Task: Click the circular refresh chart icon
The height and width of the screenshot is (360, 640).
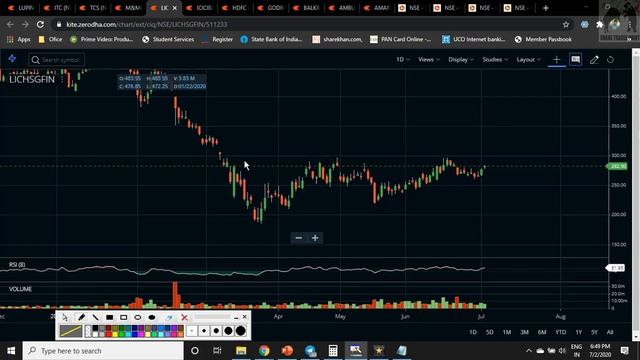Action: (x=610, y=60)
